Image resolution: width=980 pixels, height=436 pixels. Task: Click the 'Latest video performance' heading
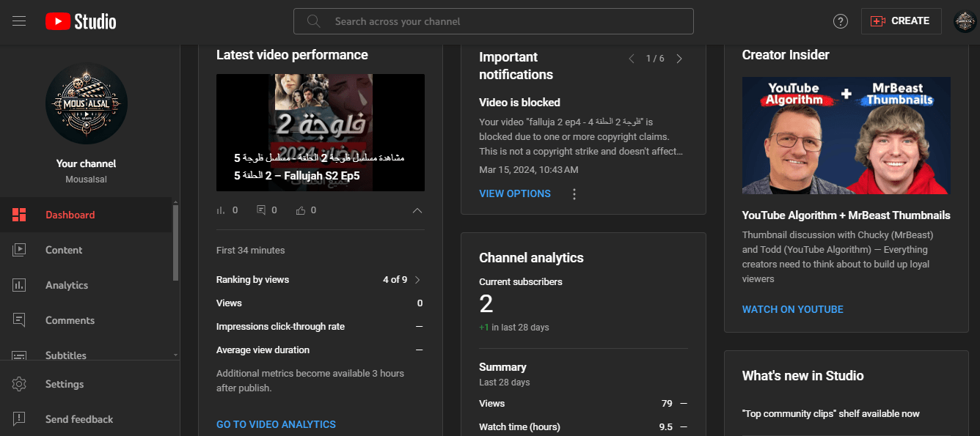[292, 55]
